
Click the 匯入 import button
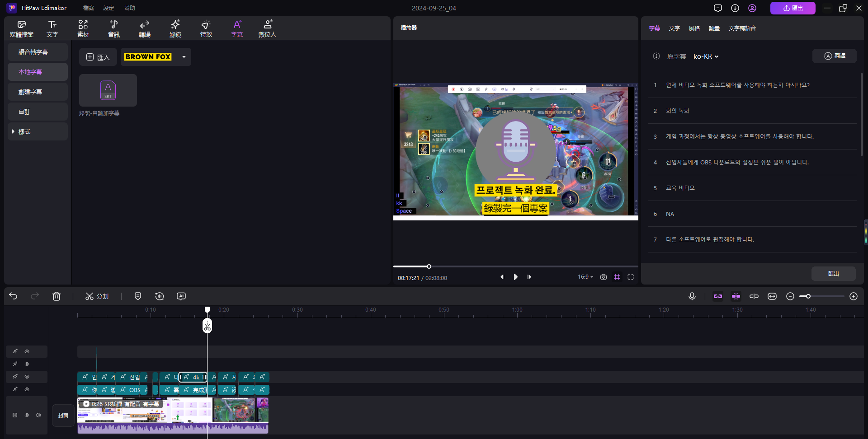point(98,57)
